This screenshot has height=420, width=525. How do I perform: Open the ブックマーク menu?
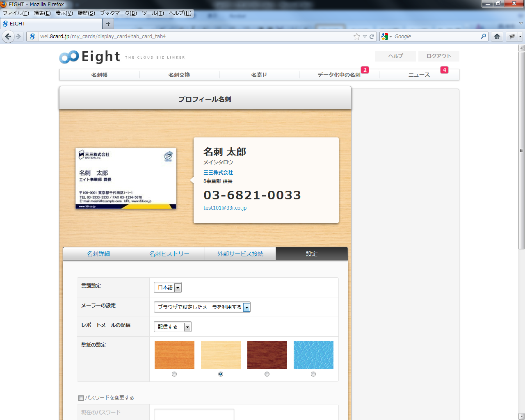119,13
